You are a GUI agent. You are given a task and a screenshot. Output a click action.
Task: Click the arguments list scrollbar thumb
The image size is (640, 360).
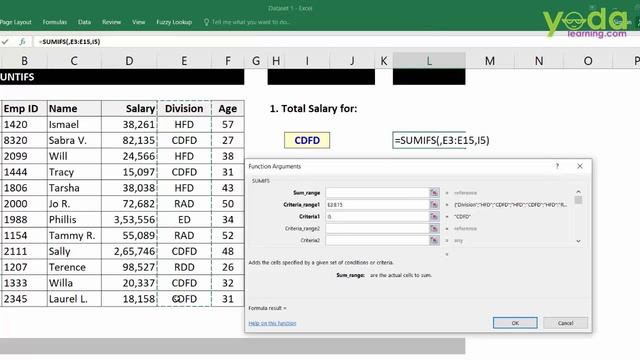[578, 200]
